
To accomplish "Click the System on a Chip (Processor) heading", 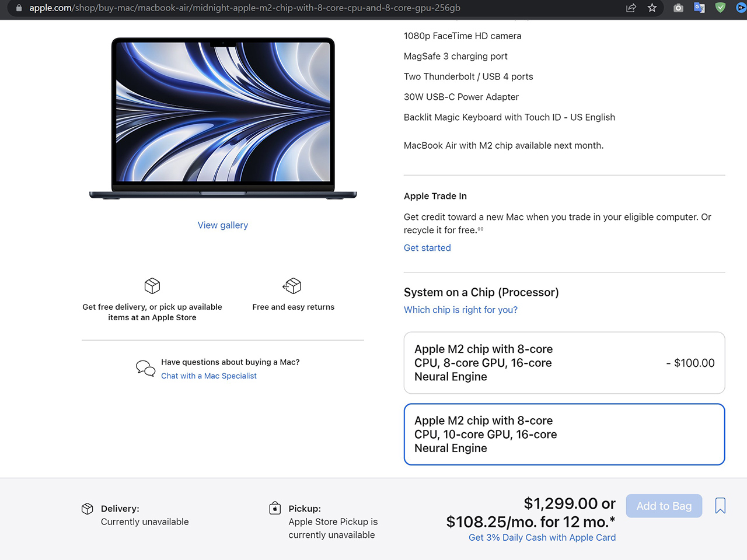I will click(x=481, y=292).
